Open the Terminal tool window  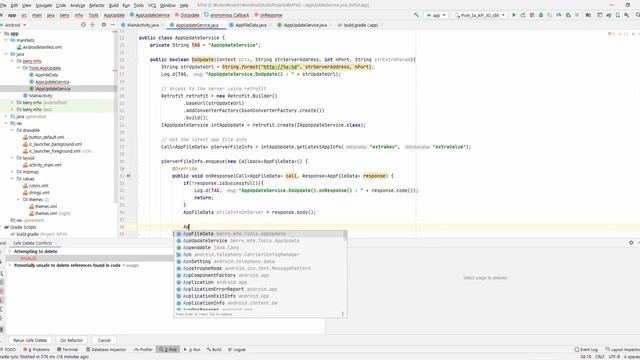click(67, 349)
